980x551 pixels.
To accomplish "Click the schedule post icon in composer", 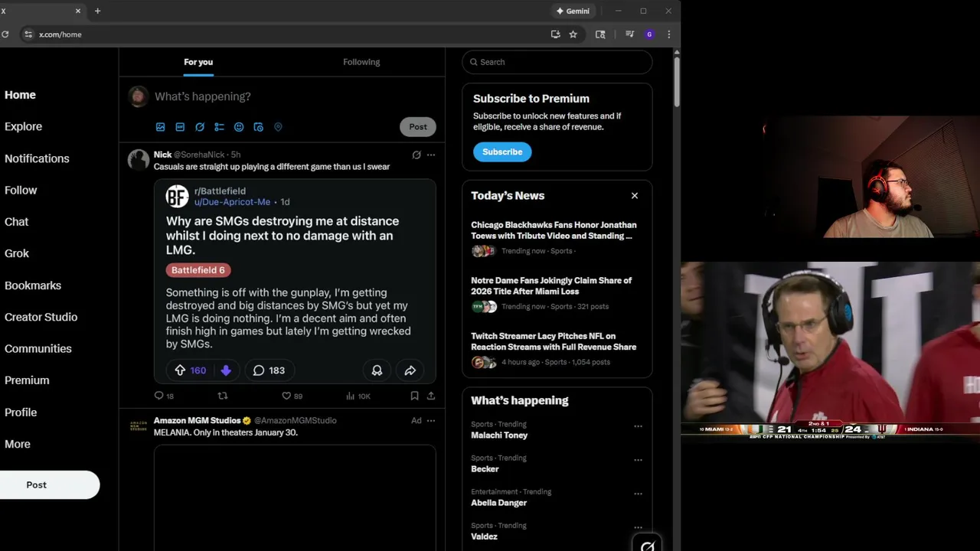I will click(258, 127).
